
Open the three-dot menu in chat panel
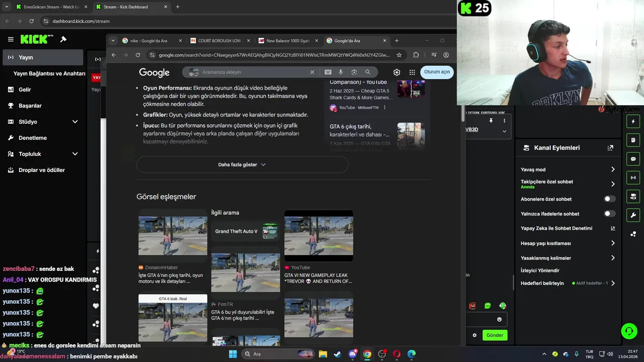(504, 121)
